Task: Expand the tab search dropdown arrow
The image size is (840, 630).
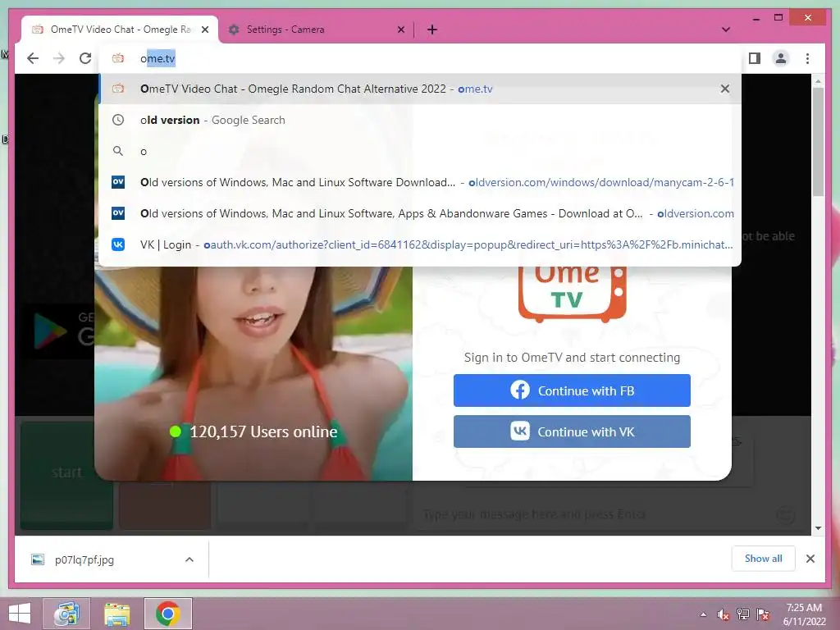Action: tap(725, 30)
